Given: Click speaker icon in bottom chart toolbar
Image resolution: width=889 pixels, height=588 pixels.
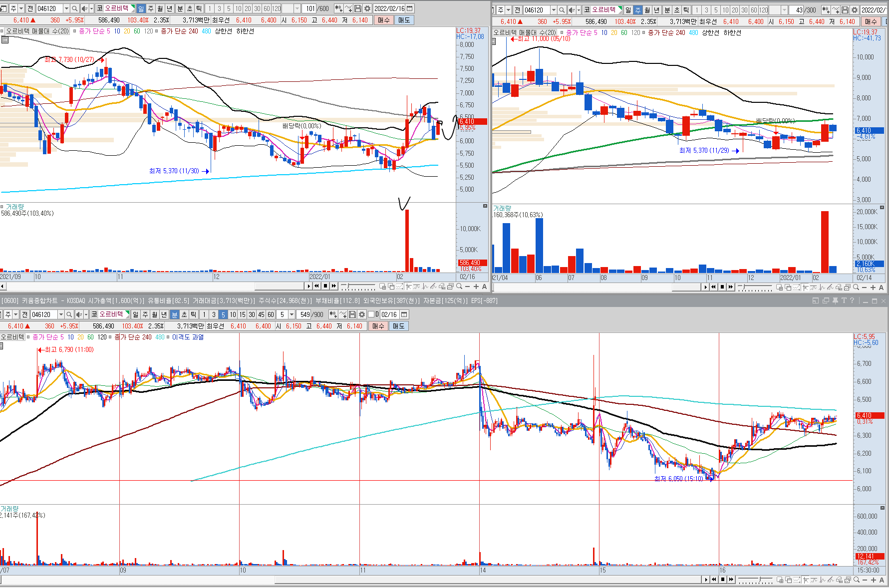Looking at the screenshot, I should point(78,314).
